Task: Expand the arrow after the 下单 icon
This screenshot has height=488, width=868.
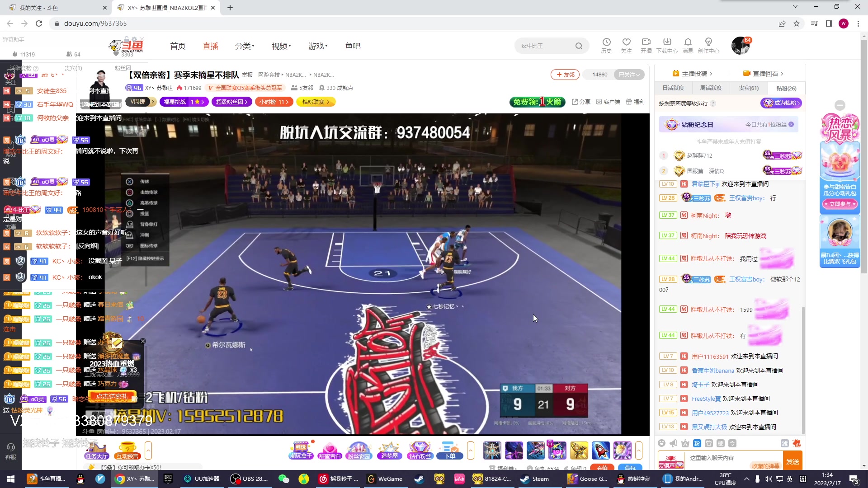Action: (471, 450)
